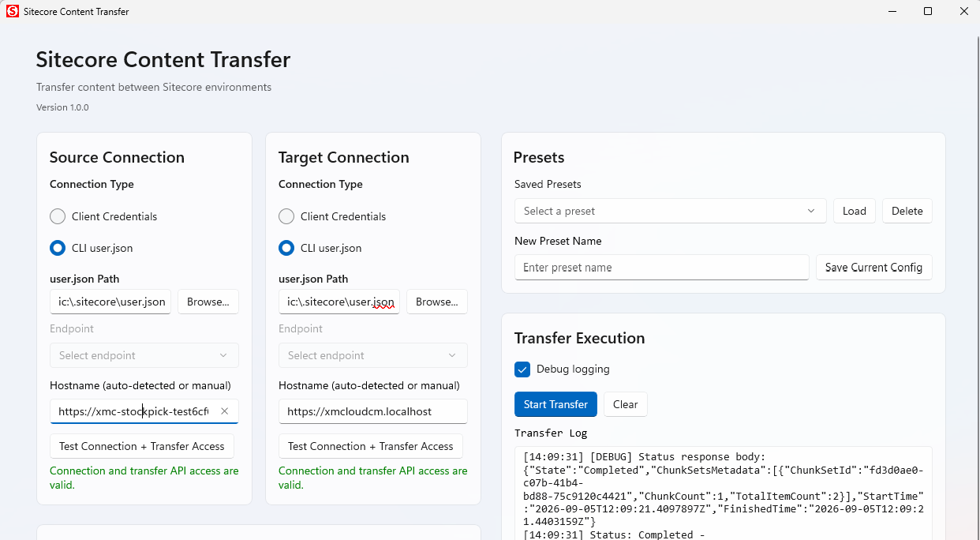Start Transfer button
Screen dimensions: 980x540
555,404
